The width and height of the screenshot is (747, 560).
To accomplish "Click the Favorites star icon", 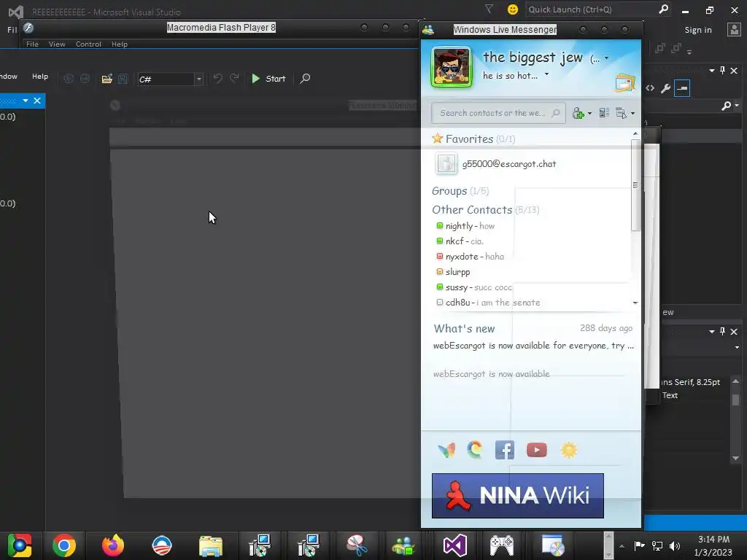I will pos(438,139).
